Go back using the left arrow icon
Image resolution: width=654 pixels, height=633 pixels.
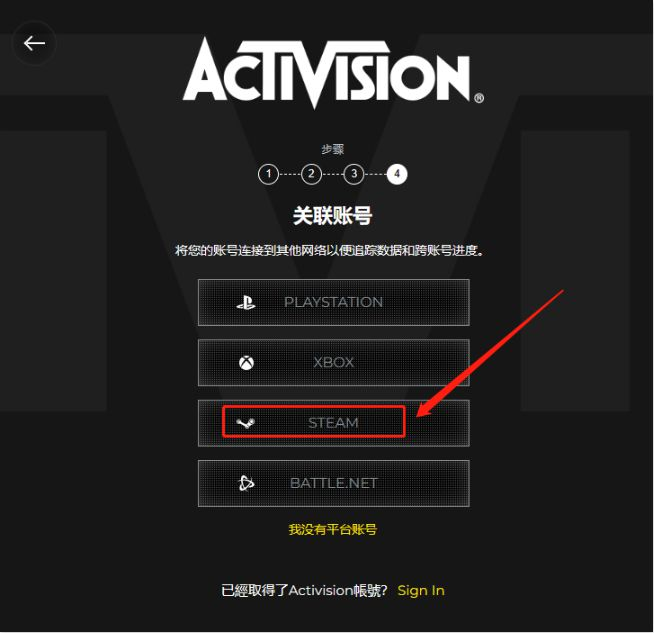[x=34, y=43]
